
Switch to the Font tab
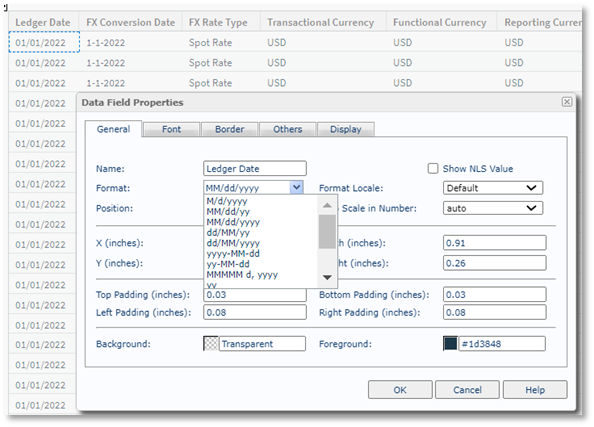point(171,129)
